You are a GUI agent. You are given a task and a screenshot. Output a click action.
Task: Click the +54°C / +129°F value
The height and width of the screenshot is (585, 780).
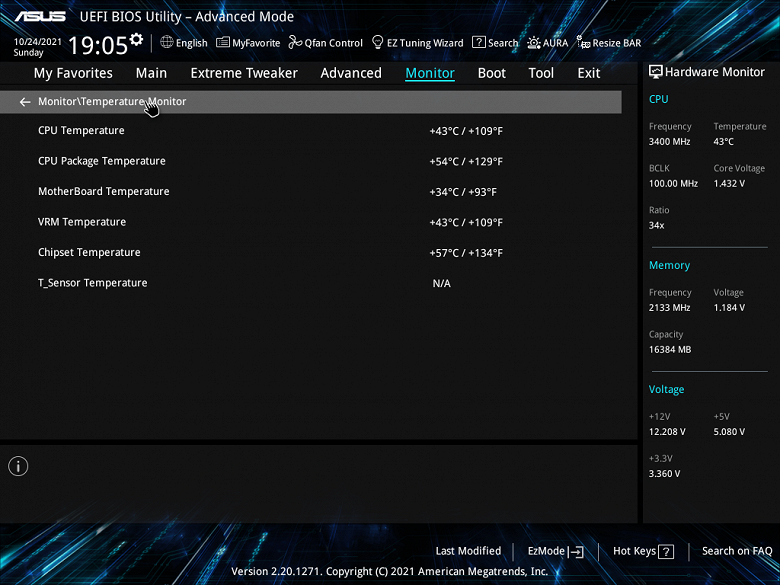point(466,162)
